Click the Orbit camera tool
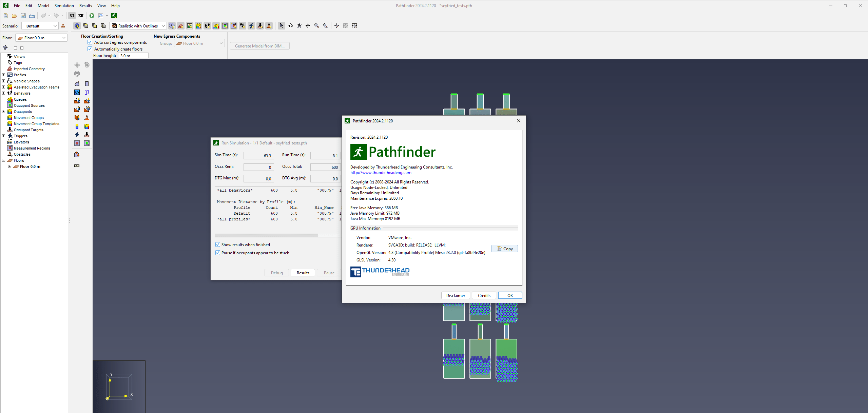Image resolution: width=868 pixels, height=413 pixels. (x=290, y=26)
